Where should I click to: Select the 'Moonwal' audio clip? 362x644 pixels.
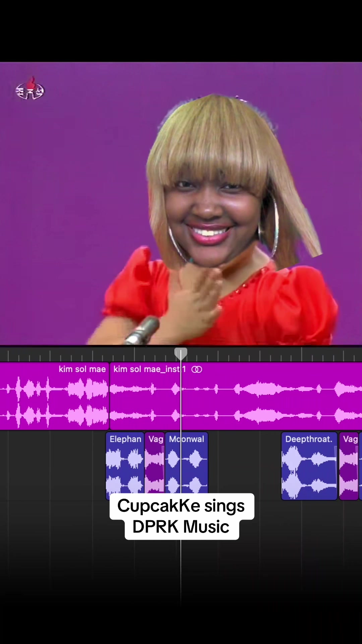(187, 466)
